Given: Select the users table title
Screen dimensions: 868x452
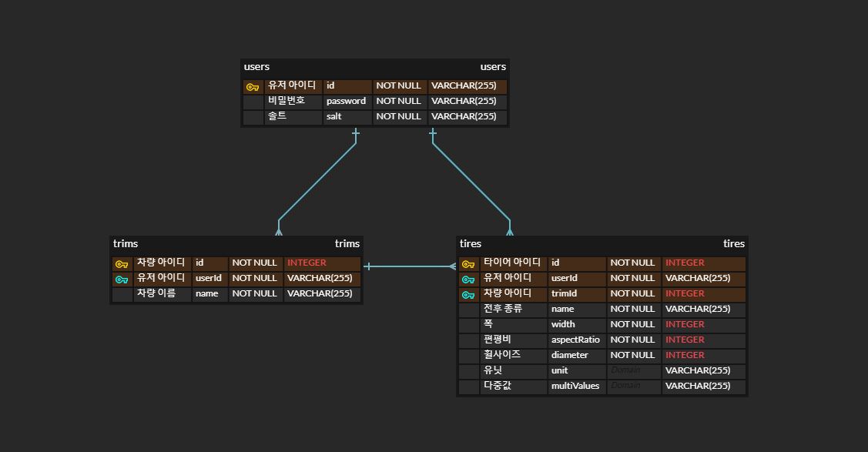Looking at the screenshot, I should pos(256,66).
